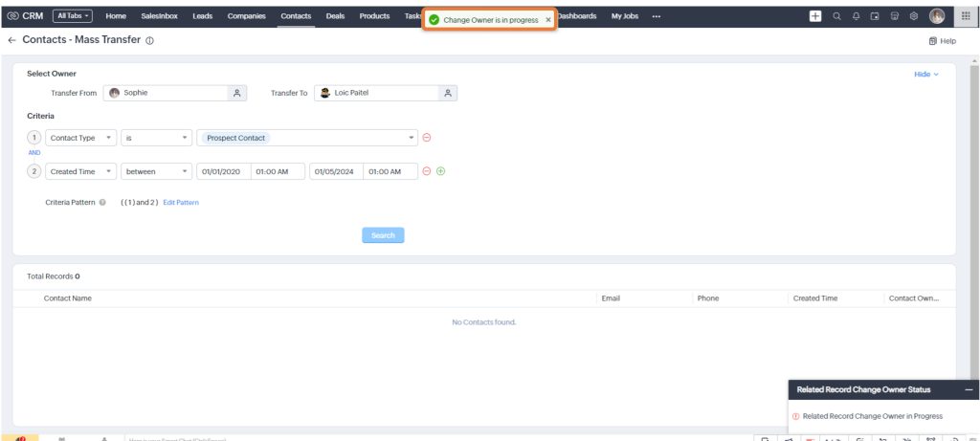The width and height of the screenshot is (980, 441).
Task: Go back using the arrow beside Contacts title
Action: [x=11, y=40]
